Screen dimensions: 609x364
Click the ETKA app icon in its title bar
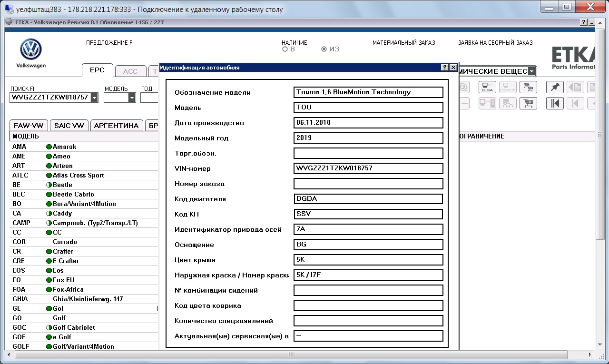pos(8,22)
